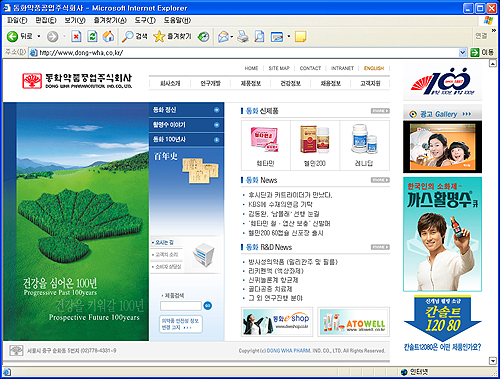
Task: Click the ATOWELL banner
Action: point(353,322)
